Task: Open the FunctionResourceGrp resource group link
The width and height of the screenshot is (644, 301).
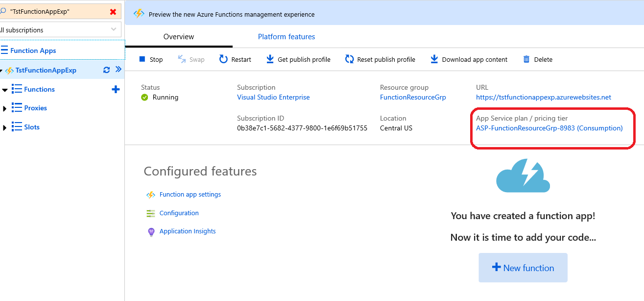Action: click(x=413, y=97)
